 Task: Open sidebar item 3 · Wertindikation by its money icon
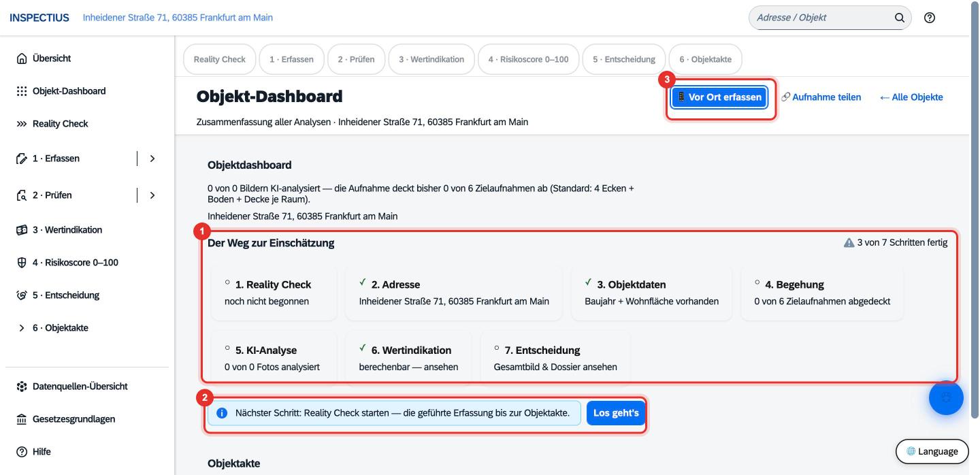21,230
